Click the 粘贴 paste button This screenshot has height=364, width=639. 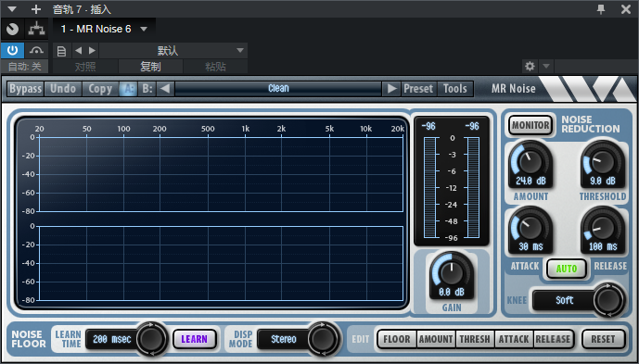(x=215, y=67)
